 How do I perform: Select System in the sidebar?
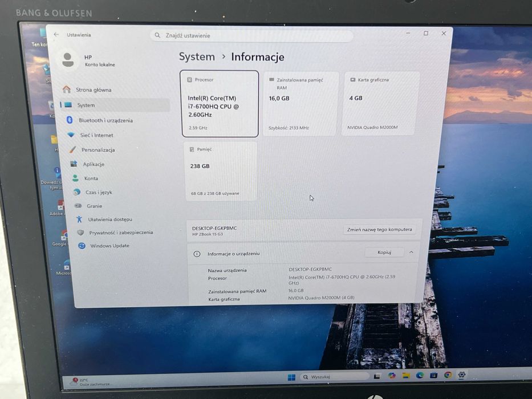tap(115, 105)
